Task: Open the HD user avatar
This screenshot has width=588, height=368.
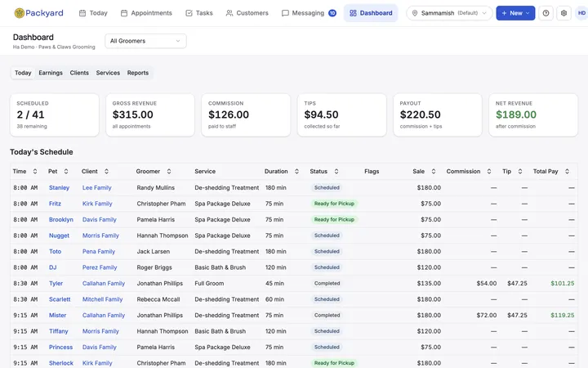Action: (581, 13)
